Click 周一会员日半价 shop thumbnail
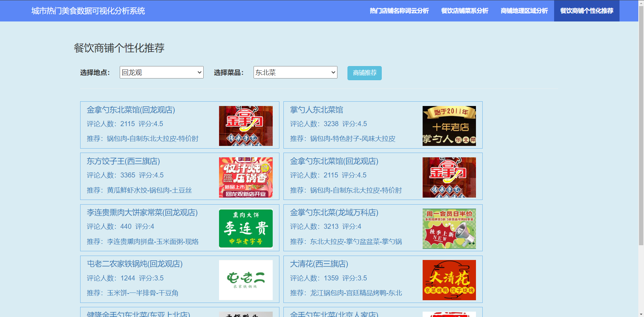 [x=449, y=229]
